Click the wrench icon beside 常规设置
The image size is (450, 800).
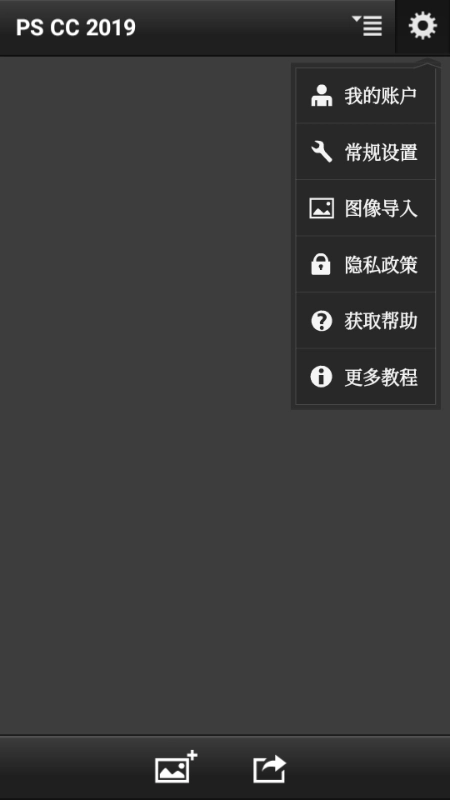(321, 152)
